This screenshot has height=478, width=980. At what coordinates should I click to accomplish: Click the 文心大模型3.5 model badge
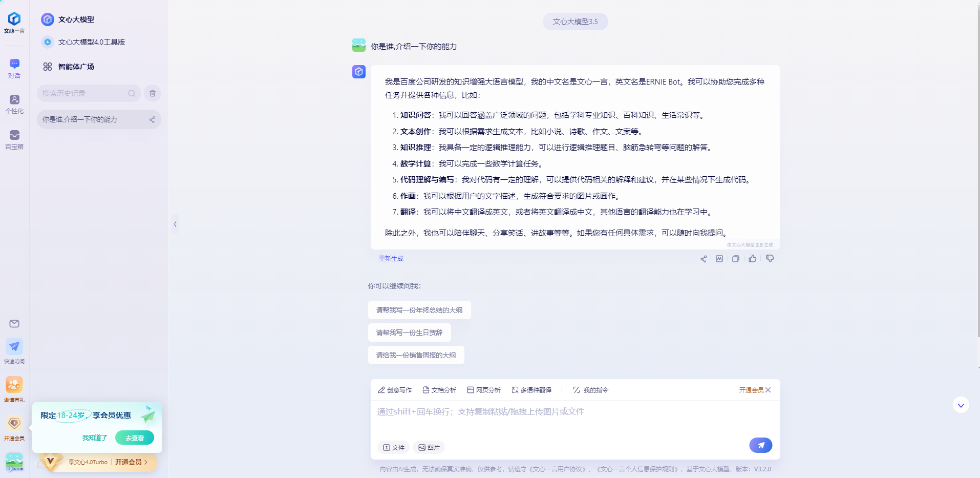pyautogui.click(x=575, y=22)
